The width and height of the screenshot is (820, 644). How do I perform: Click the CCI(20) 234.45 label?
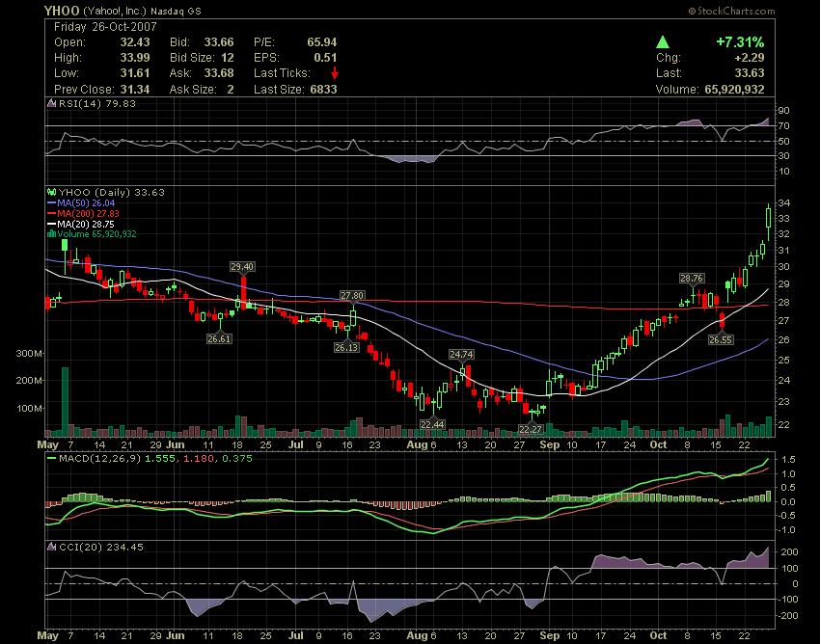pyautogui.click(x=101, y=547)
